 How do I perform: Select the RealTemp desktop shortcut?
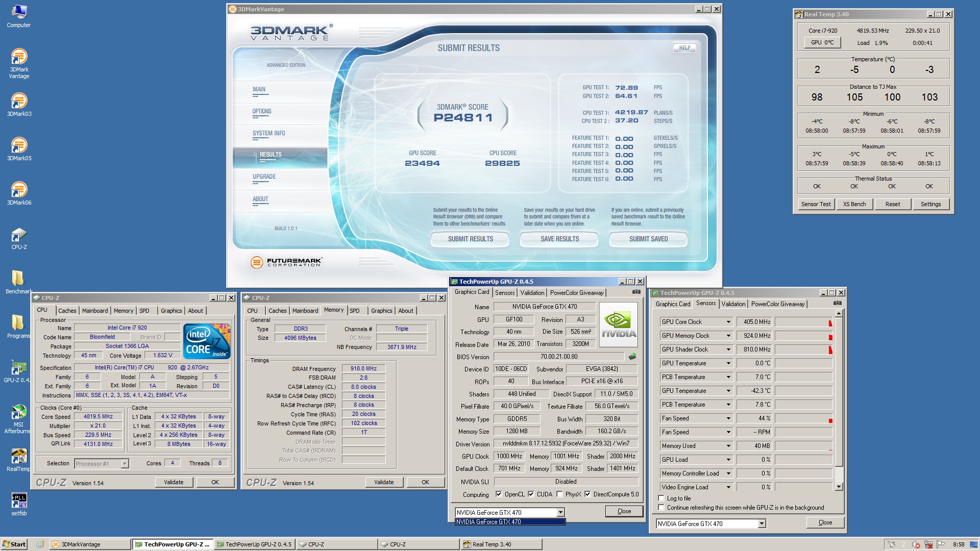pos(18,460)
